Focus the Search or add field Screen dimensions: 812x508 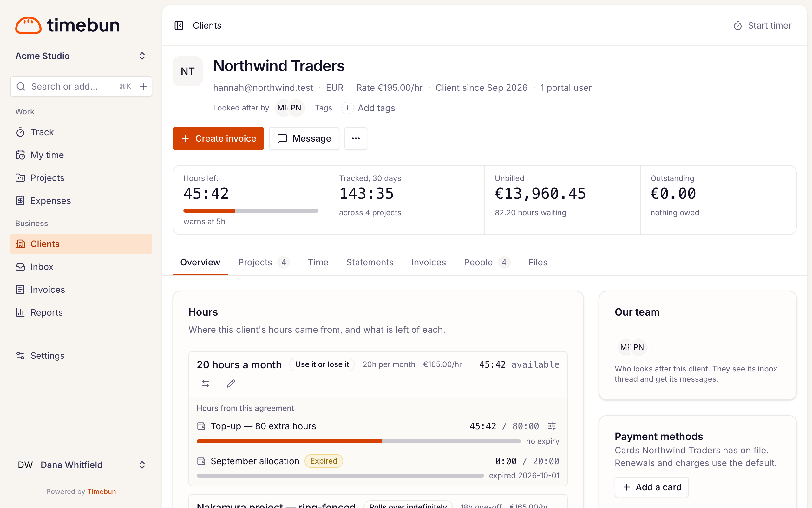[x=81, y=86]
